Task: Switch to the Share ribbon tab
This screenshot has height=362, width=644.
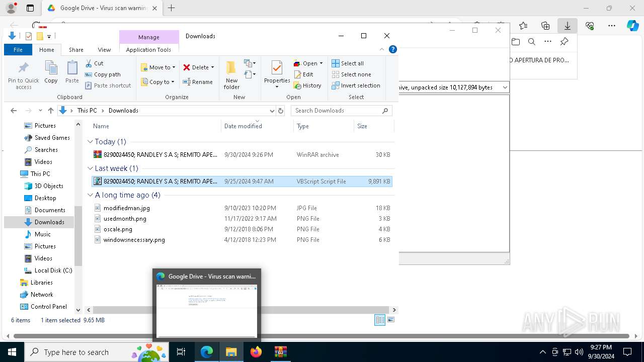Action: tap(76, 50)
